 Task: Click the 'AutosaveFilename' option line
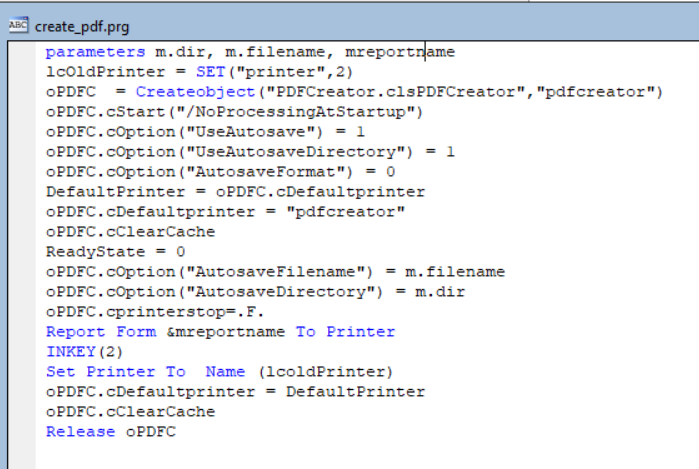coord(275,272)
